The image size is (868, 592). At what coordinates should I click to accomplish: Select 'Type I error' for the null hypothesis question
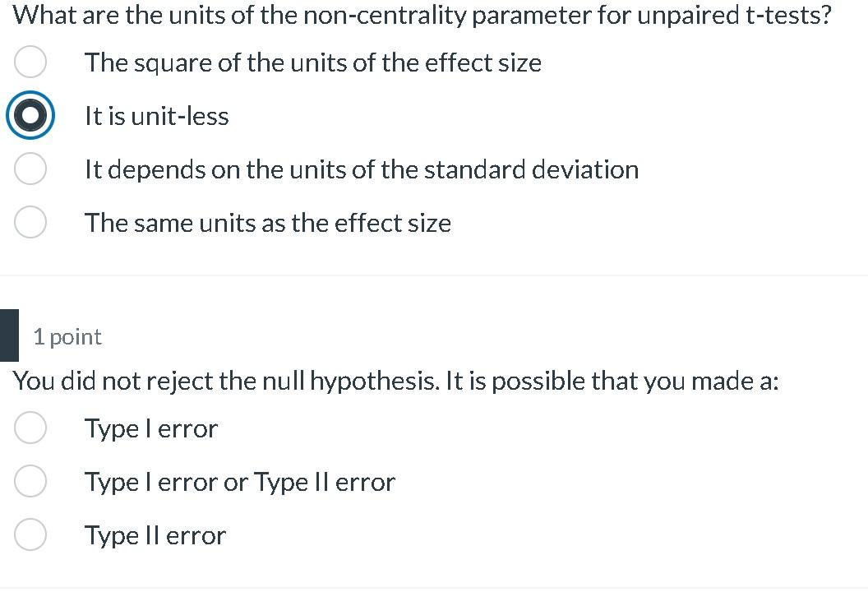(30, 428)
